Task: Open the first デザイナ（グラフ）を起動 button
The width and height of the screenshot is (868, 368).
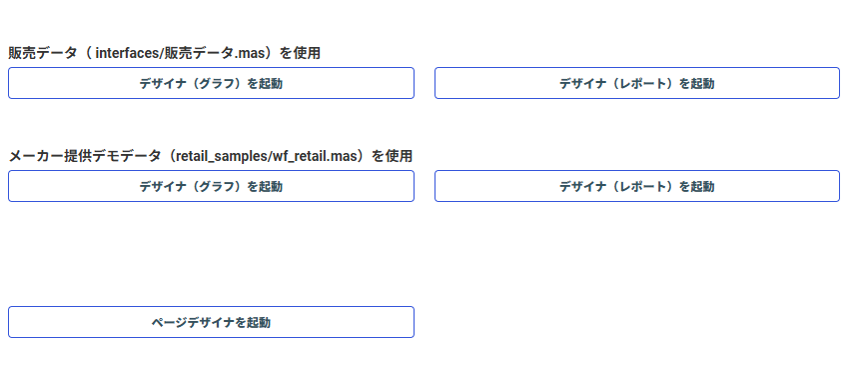Action: [211, 83]
